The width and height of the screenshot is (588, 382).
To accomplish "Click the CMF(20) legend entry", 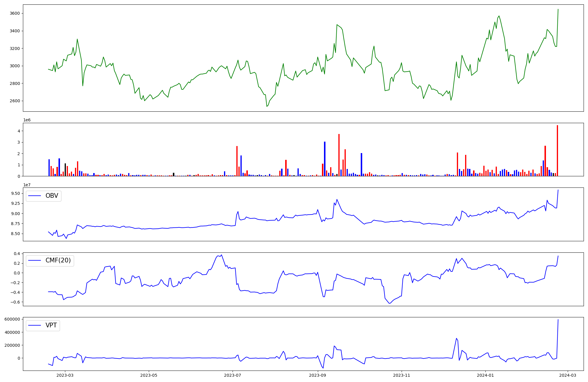I will (x=58, y=260).
